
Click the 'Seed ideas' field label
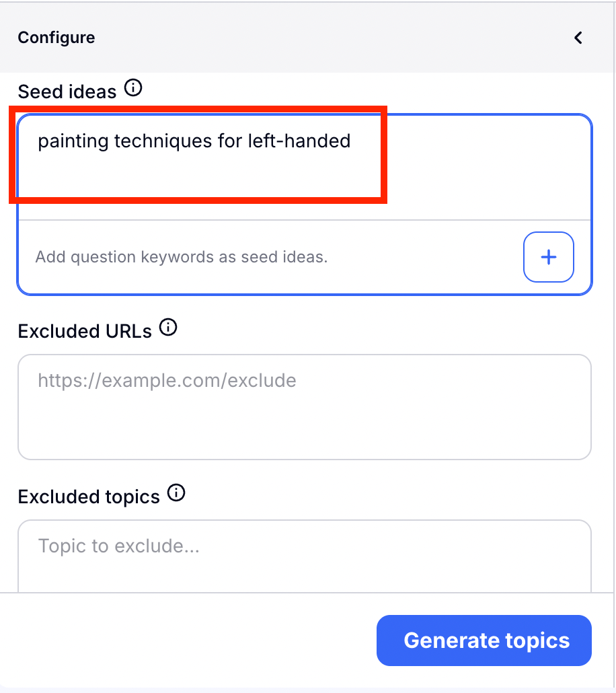(x=67, y=92)
